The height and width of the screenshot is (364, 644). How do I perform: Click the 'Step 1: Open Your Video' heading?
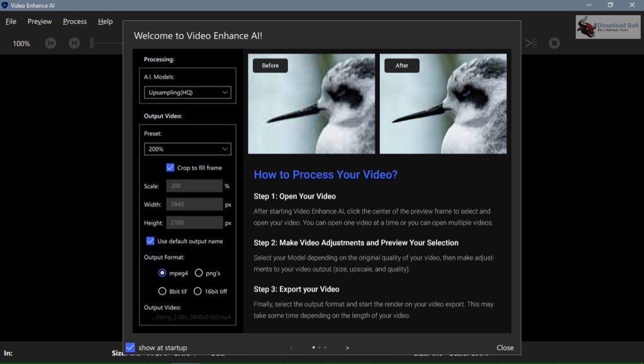click(x=294, y=196)
